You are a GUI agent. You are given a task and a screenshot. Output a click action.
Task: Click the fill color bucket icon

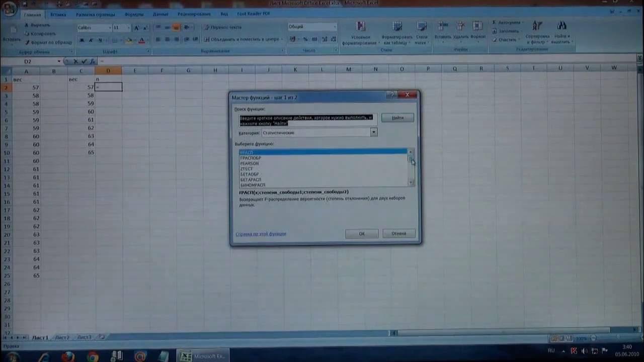129,40
